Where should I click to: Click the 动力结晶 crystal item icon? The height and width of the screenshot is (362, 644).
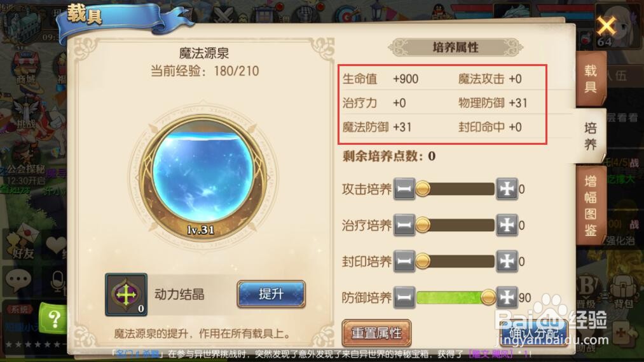[126, 295]
